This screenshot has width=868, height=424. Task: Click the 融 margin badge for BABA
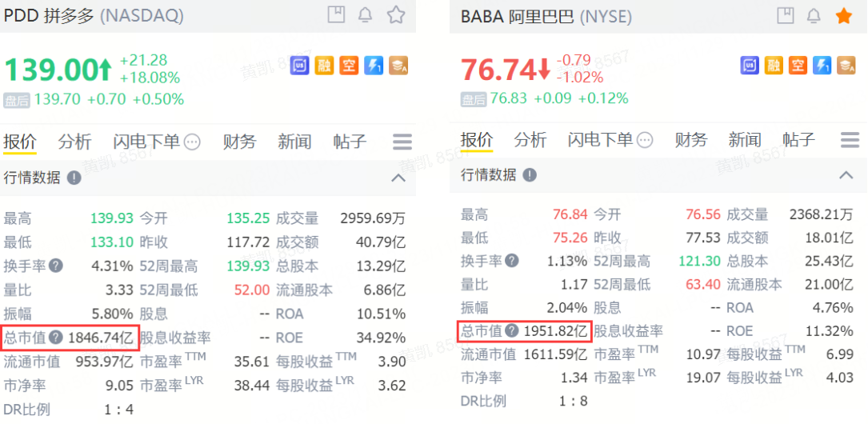774,66
